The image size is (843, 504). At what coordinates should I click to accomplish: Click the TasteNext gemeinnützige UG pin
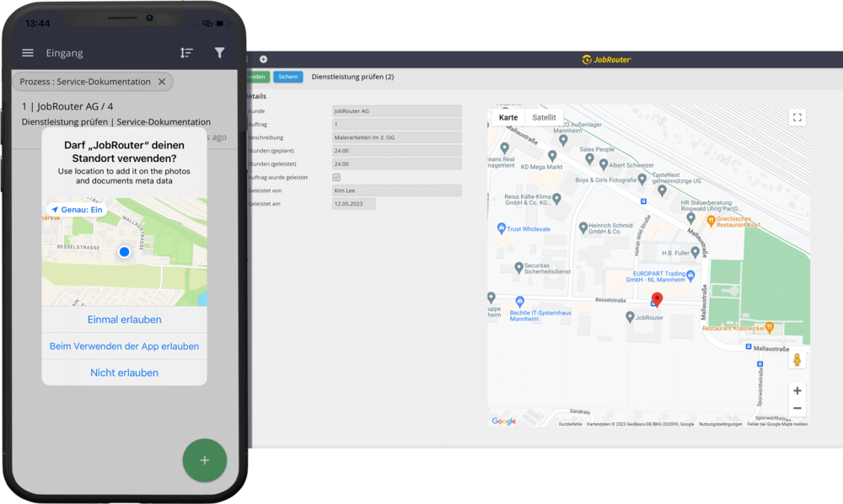[x=662, y=190]
